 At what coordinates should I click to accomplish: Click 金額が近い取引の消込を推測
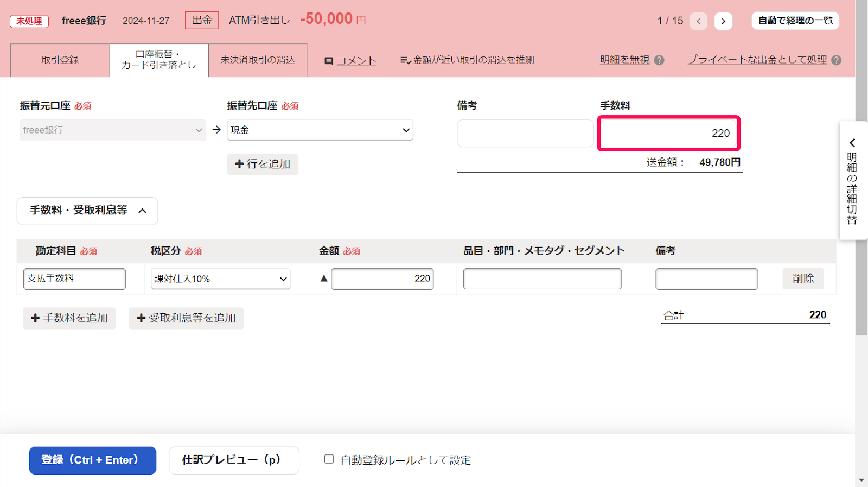[467, 60]
